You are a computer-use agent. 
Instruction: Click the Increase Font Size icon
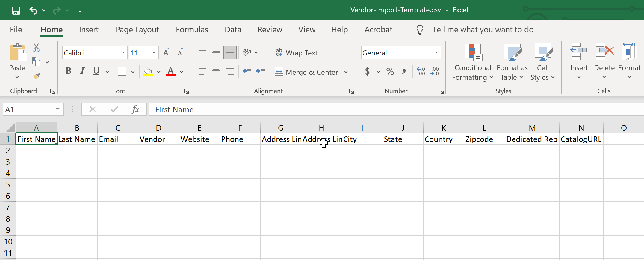[166, 52]
